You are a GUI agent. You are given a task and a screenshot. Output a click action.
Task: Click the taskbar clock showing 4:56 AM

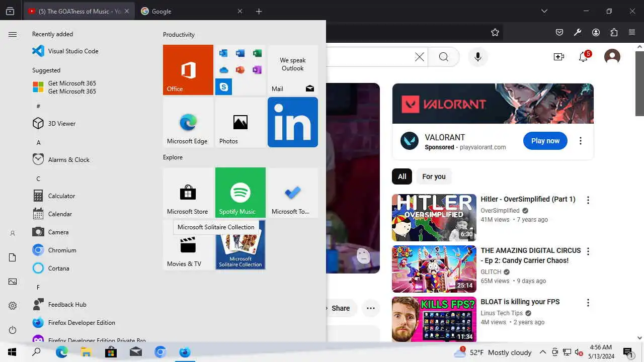click(x=600, y=352)
